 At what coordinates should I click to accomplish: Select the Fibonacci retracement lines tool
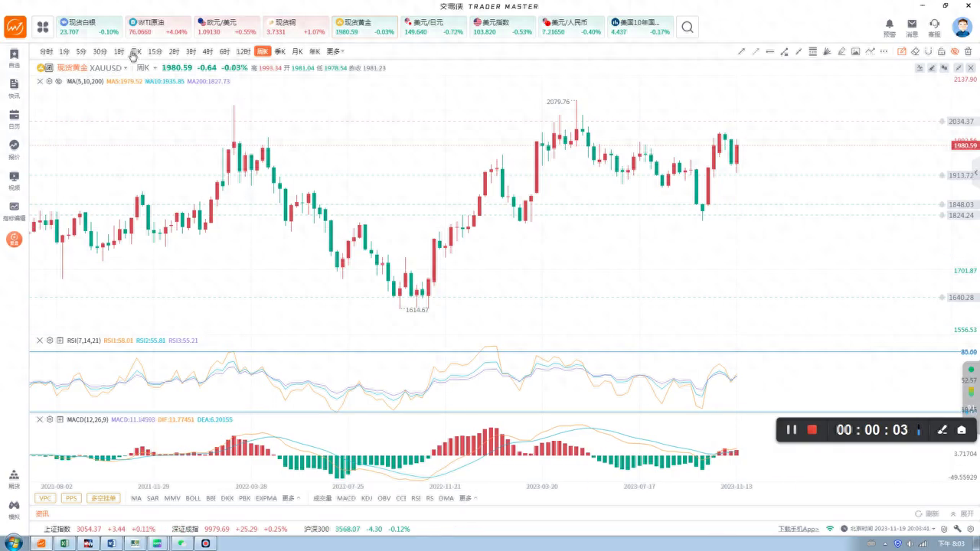click(x=812, y=51)
